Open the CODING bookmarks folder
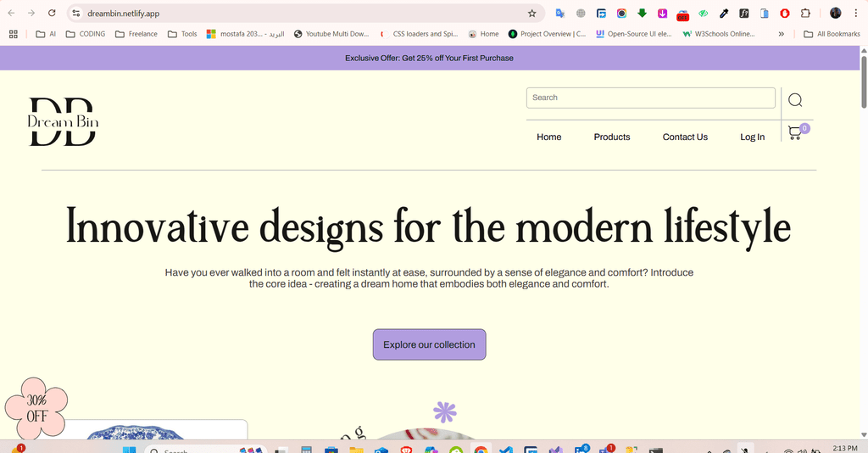This screenshot has width=868, height=453. click(85, 34)
